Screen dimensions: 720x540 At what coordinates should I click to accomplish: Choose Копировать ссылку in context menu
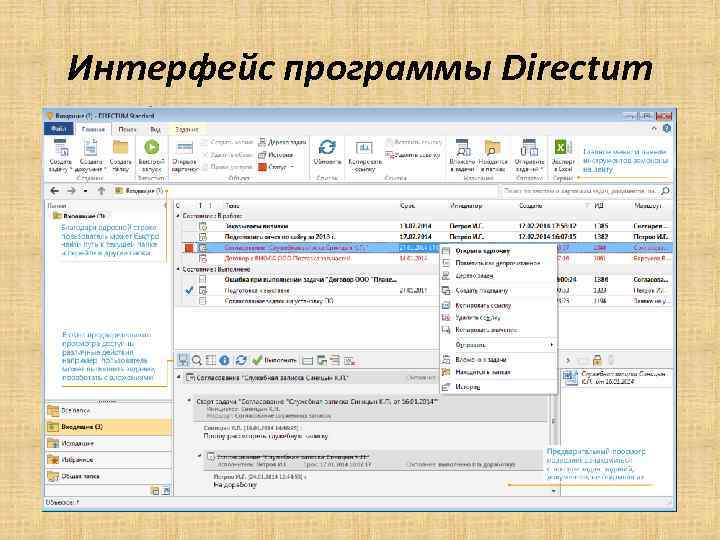tap(498, 305)
